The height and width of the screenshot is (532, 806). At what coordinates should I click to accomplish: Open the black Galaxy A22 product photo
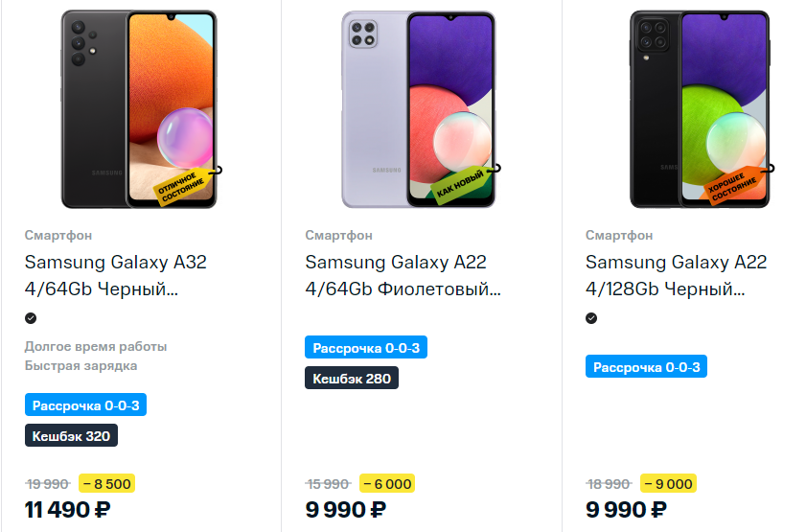tap(700, 109)
